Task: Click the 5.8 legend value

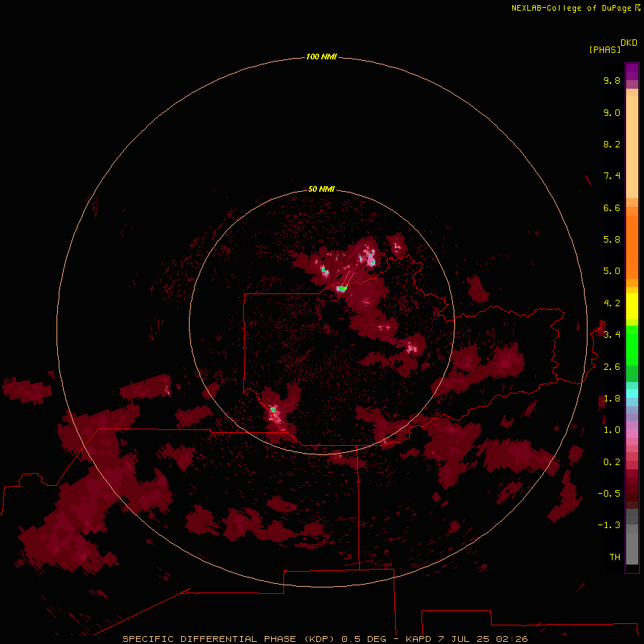Action: point(612,240)
